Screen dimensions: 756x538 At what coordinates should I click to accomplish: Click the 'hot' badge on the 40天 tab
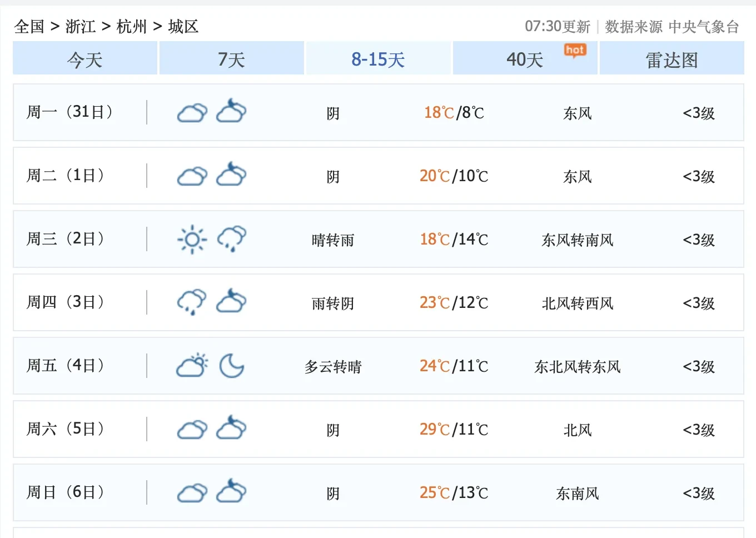pos(575,50)
